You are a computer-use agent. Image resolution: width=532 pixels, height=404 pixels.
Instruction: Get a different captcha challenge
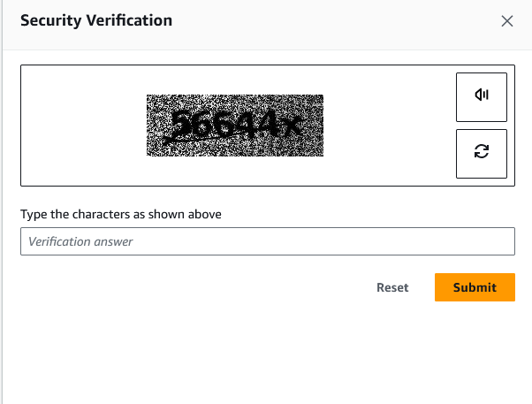click(x=482, y=154)
